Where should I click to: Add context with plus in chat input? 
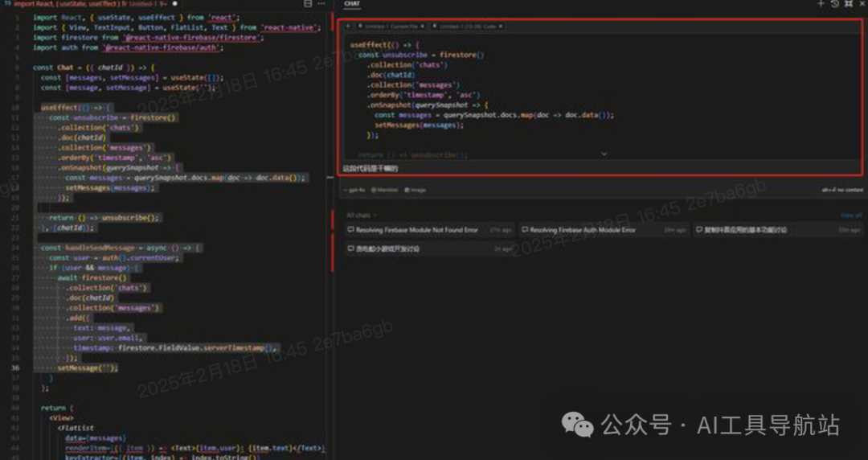(x=348, y=26)
